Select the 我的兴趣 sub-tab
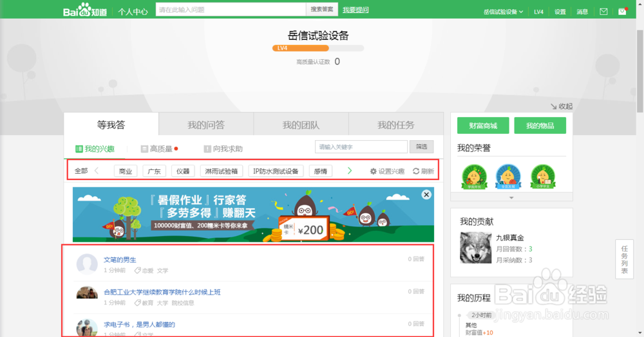Screen dimensions: 644x337 point(95,149)
